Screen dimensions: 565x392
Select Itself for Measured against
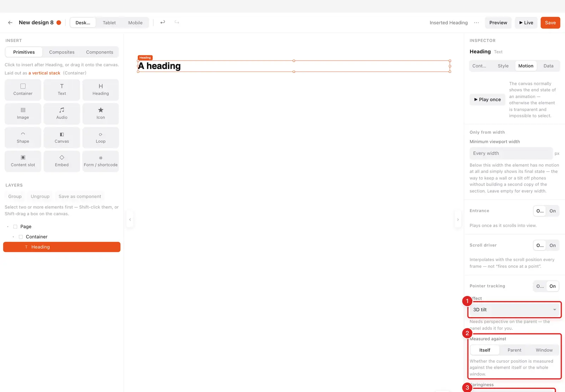(x=485, y=350)
